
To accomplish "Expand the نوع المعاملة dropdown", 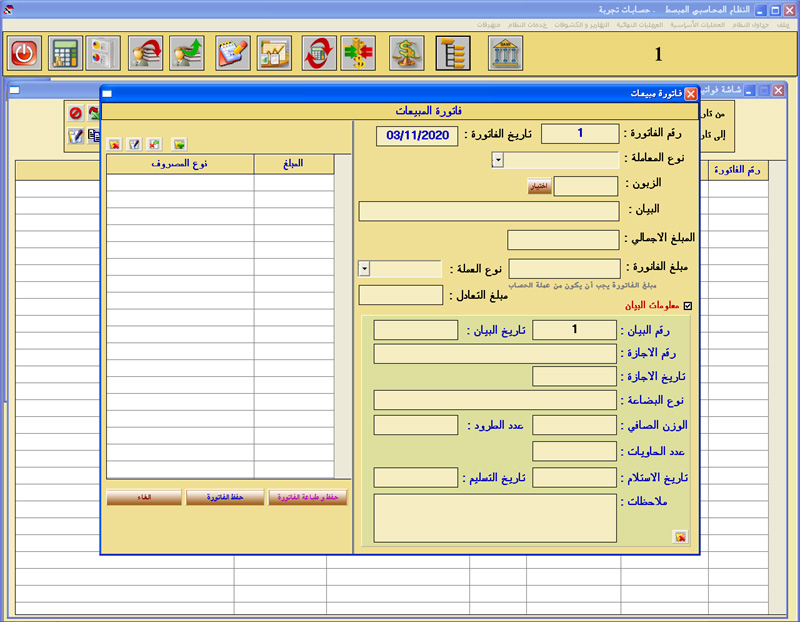I will tap(497, 160).
